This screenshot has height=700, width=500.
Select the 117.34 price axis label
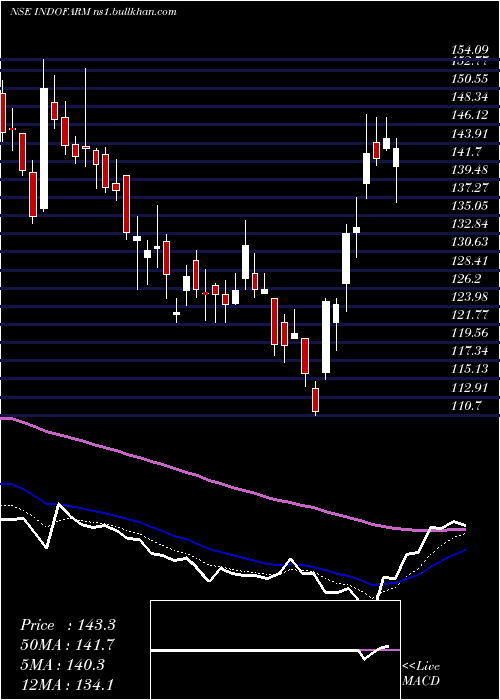[470, 351]
